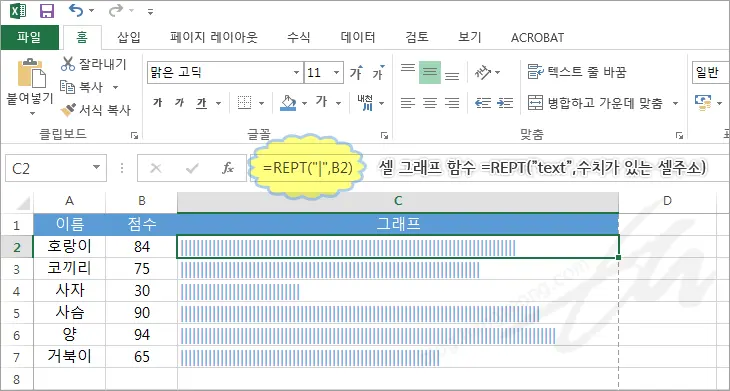Click the increase indent icon
Viewport: 730px width, 391px height.
(505, 103)
